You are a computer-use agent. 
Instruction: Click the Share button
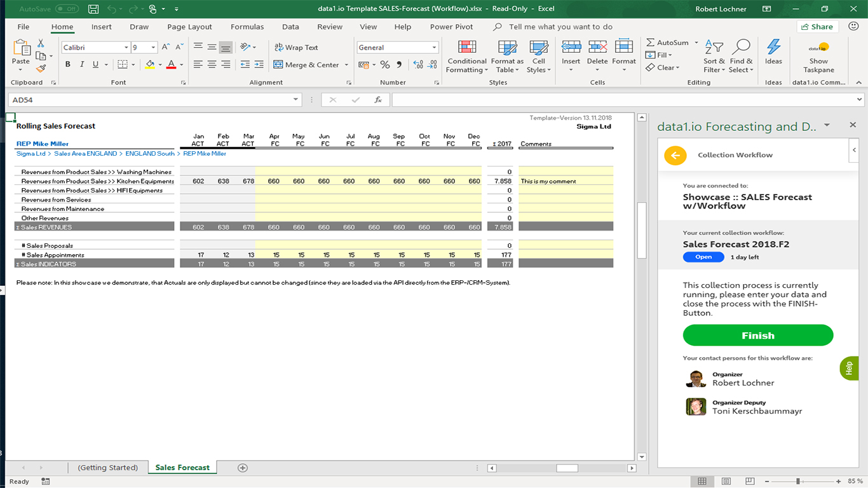tap(817, 27)
